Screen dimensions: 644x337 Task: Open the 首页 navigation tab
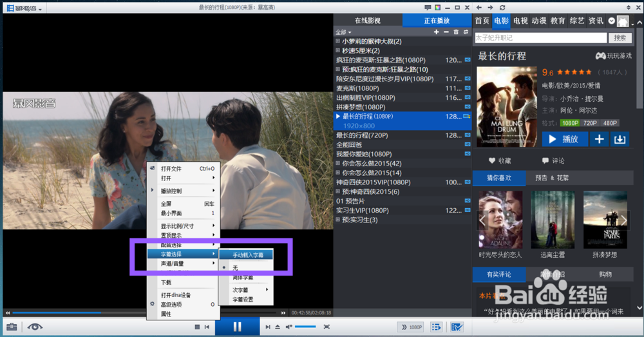pyautogui.click(x=482, y=21)
